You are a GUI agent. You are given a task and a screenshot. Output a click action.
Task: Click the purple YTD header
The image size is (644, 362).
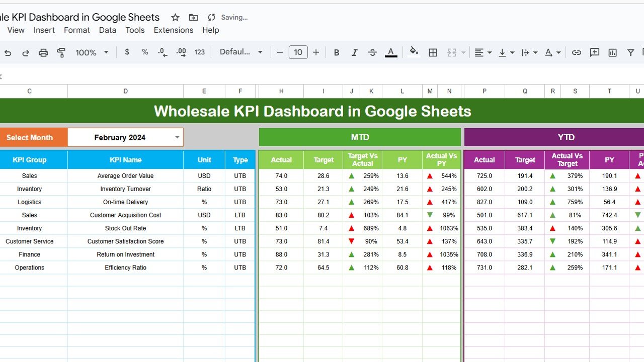tap(554, 137)
